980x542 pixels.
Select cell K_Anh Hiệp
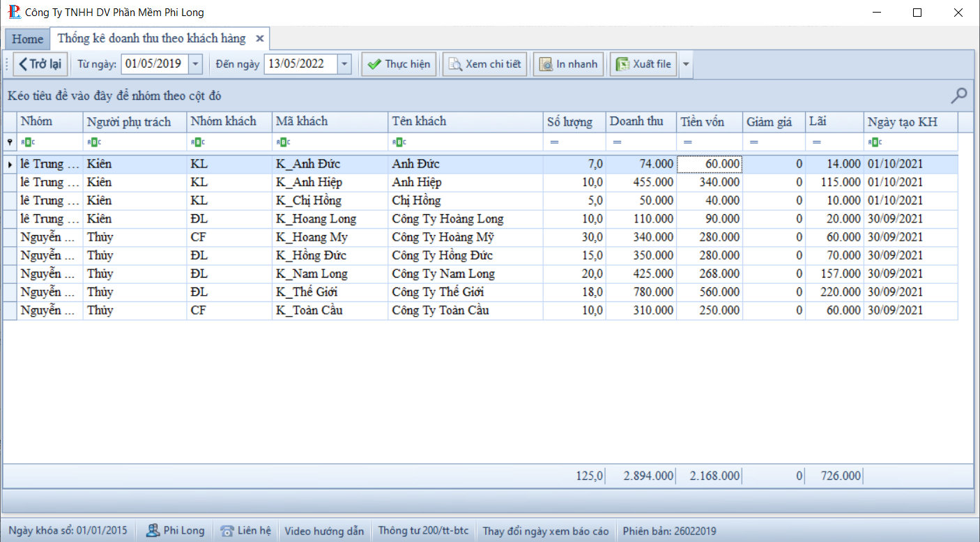pyautogui.click(x=330, y=183)
